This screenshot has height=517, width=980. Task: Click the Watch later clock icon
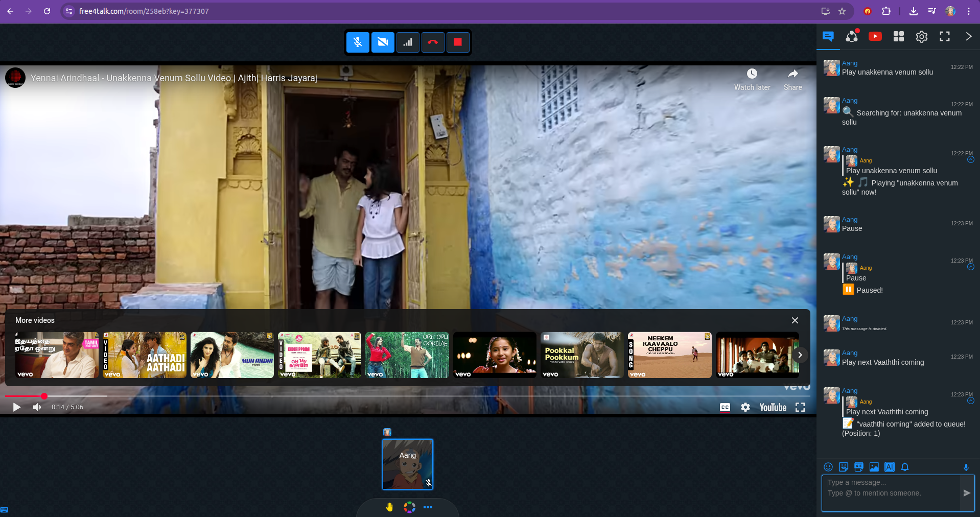752,74
